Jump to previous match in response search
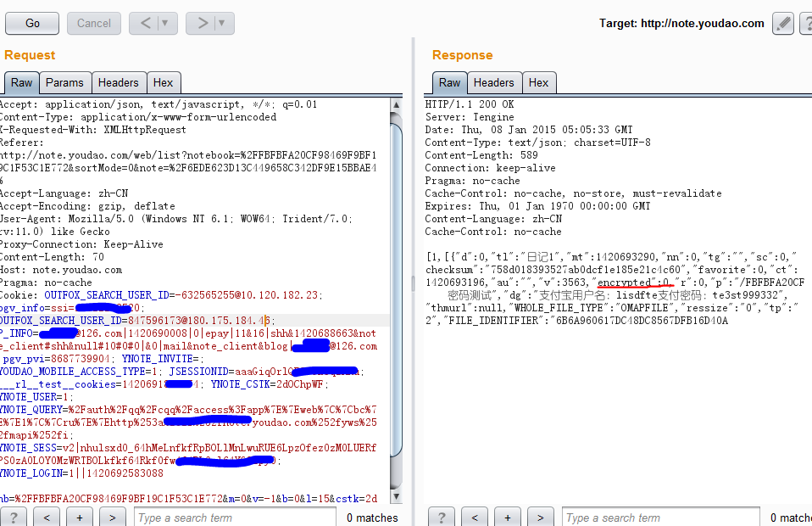This screenshot has height=526, width=812. coord(475,518)
